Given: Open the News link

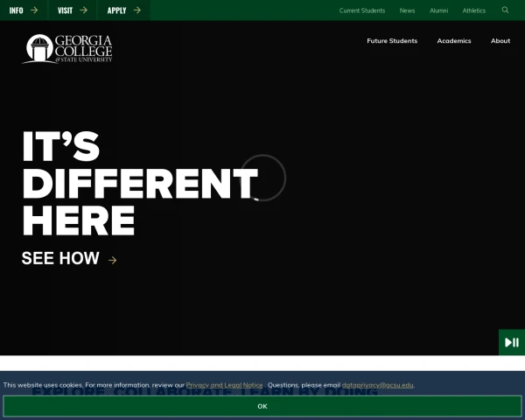Looking at the screenshot, I should (x=407, y=10).
